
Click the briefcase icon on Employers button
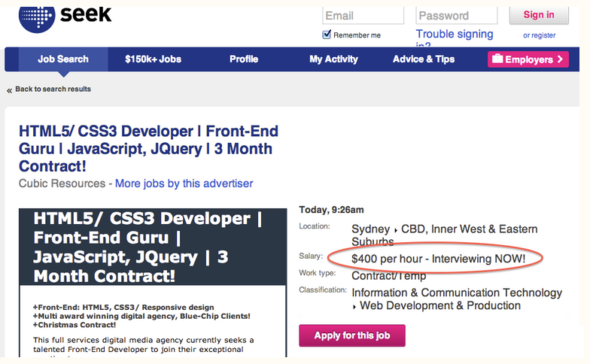click(496, 59)
